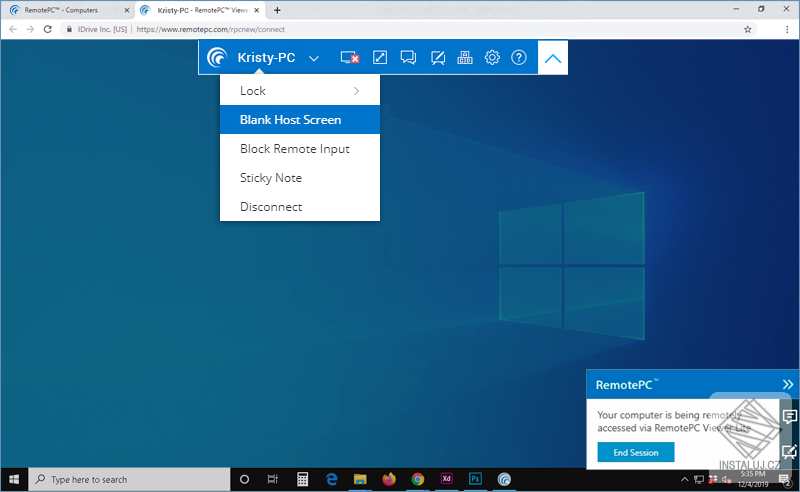
Task: Go forward in the browser
Action: [x=30, y=29]
